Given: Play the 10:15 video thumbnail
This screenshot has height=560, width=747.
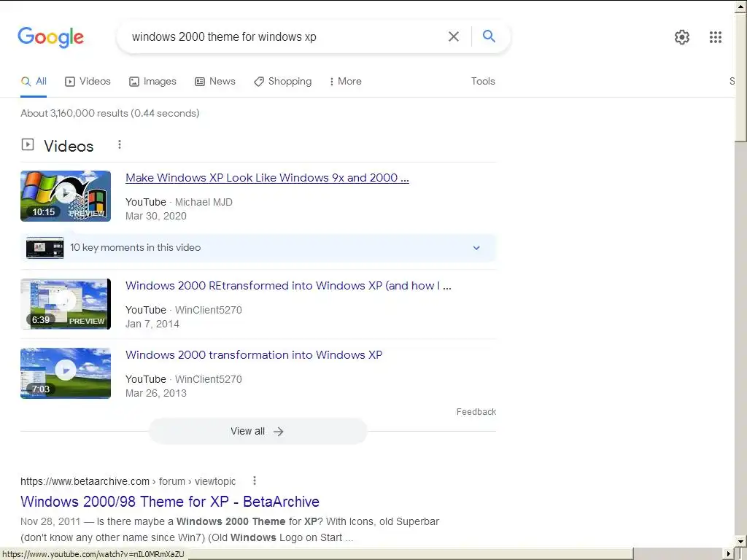Looking at the screenshot, I should [x=66, y=195].
